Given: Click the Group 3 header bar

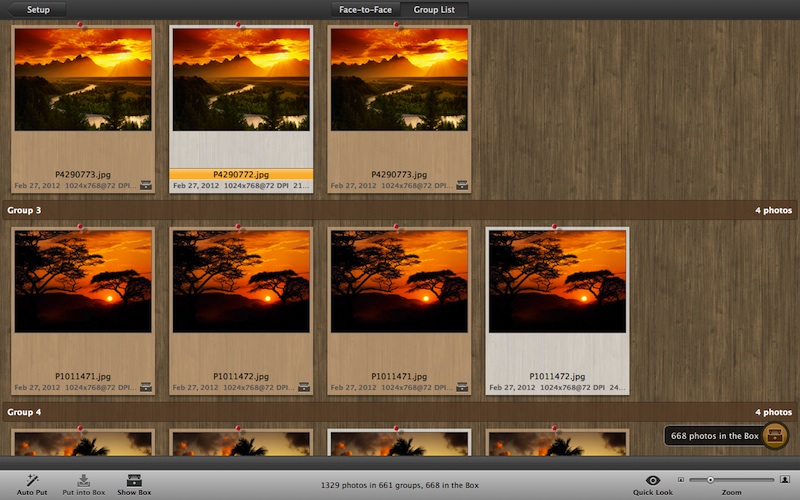Looking at the screenshot, I should (x=400, y=211).
